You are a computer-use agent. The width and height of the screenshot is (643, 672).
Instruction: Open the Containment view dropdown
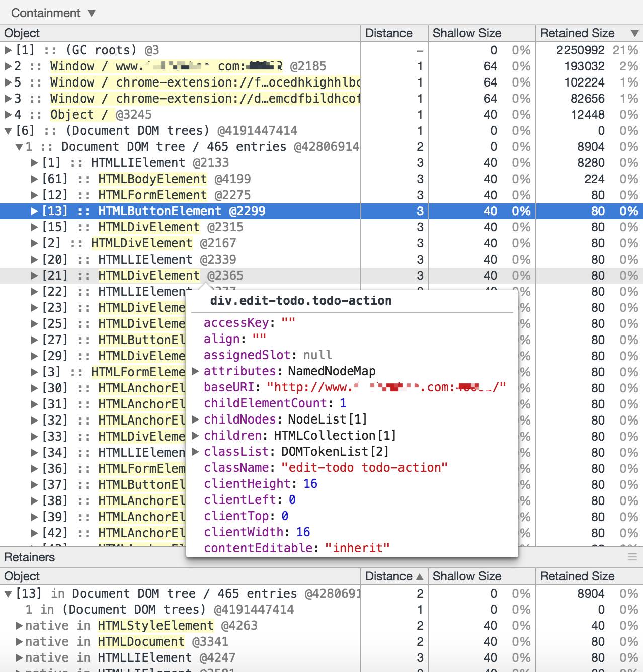(53, 13)
